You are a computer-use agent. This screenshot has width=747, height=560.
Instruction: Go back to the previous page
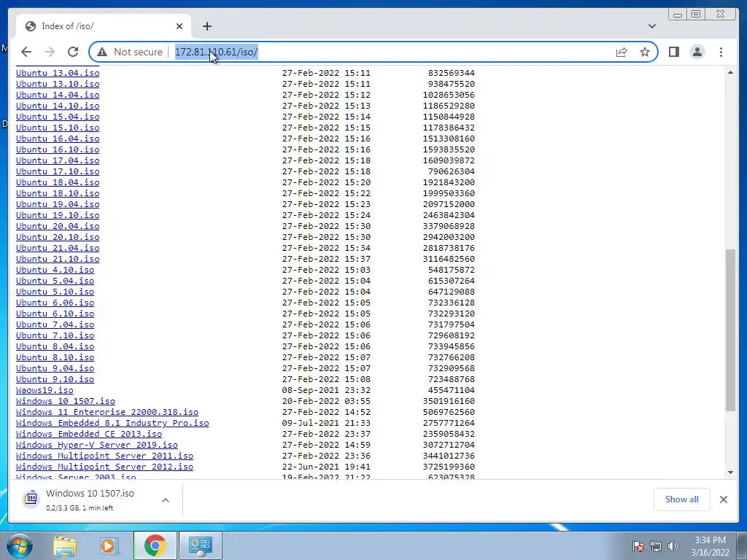coord(26,52)
